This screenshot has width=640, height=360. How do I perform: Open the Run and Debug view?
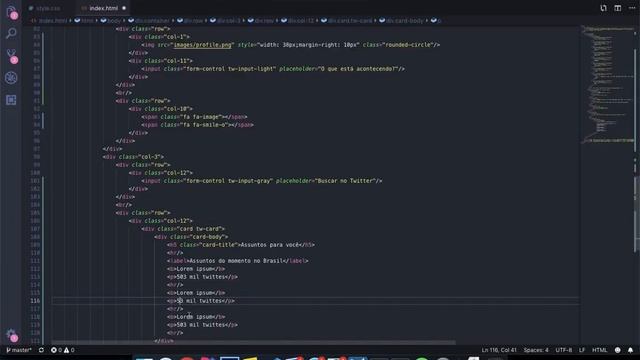click(11, 78)
